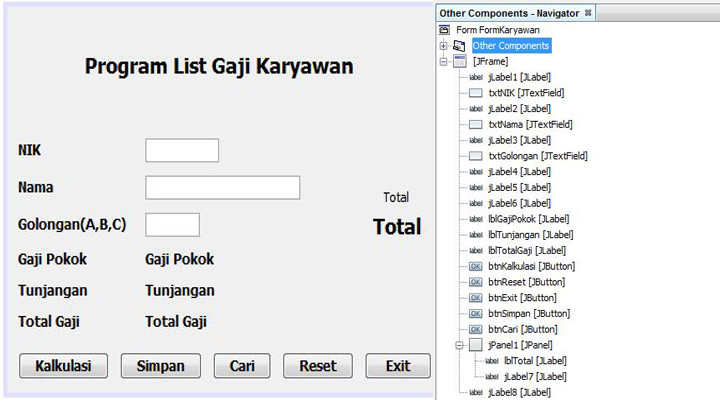Click the btnCari OK button icon

(476, 329)
